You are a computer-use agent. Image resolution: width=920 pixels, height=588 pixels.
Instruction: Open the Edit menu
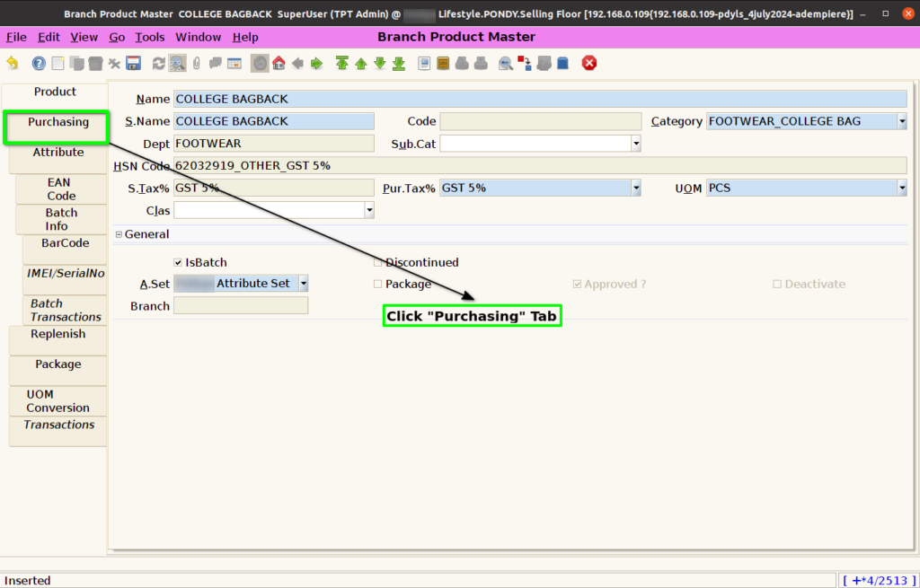click(49, 37)
